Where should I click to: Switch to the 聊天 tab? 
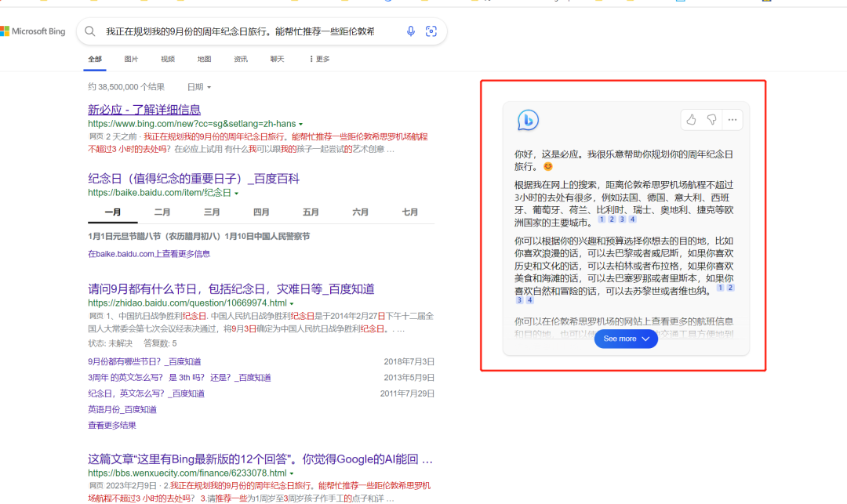[277, 59]
